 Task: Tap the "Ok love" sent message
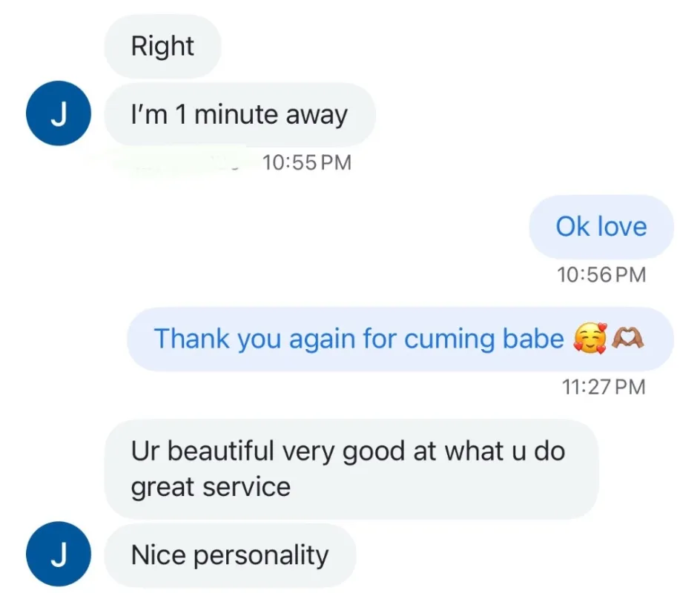[601, 227]
